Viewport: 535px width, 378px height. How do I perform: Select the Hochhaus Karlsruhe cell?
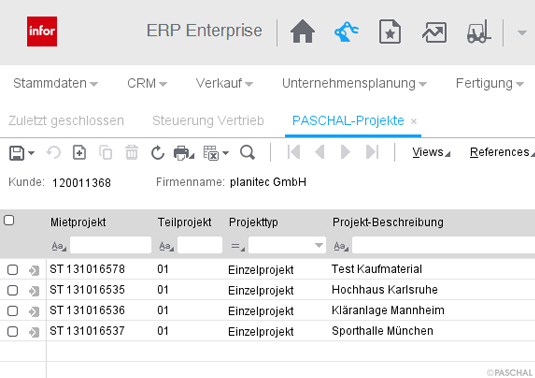[x=385, y=290]
